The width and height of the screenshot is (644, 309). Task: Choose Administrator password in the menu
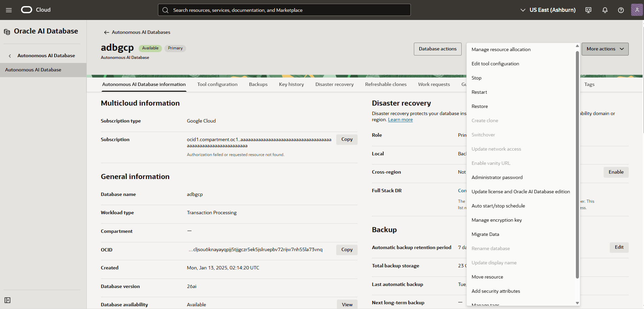[497, 177]
